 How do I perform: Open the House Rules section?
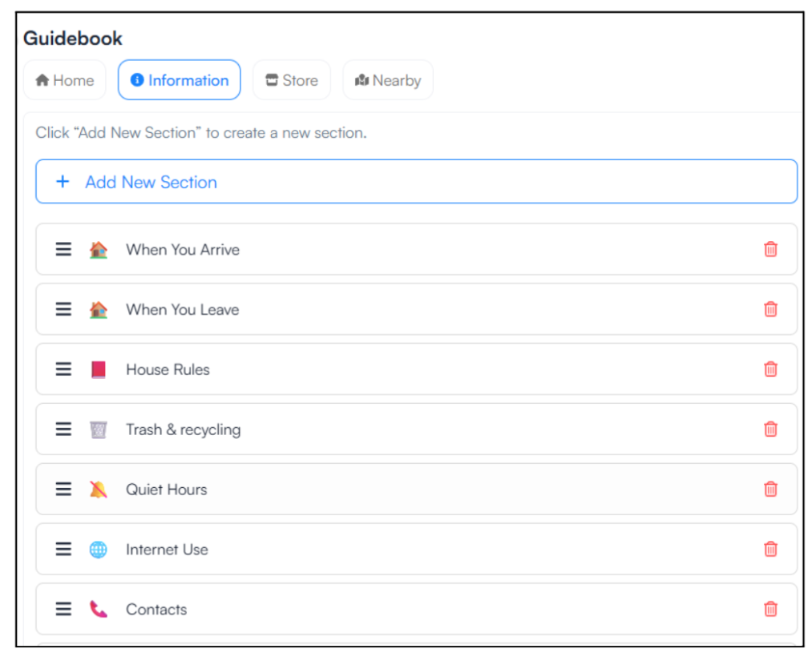(416, 369)
